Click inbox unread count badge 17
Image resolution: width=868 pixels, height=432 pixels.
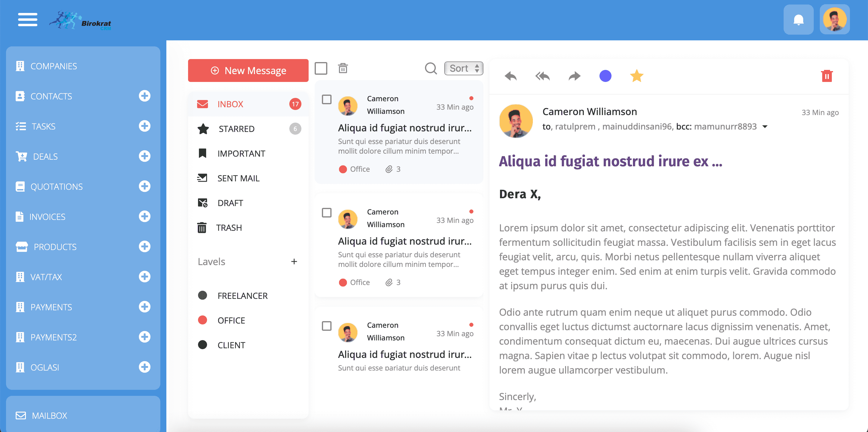295,104
